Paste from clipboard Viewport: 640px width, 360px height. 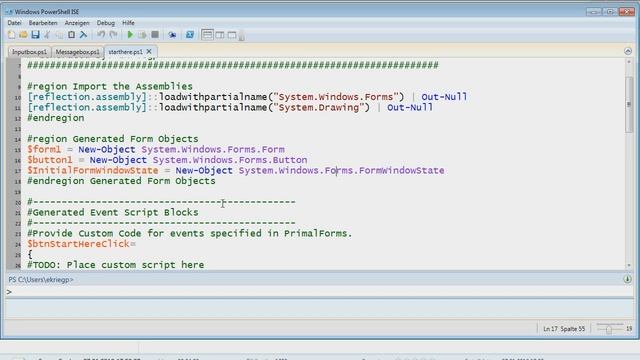(71, 35)
